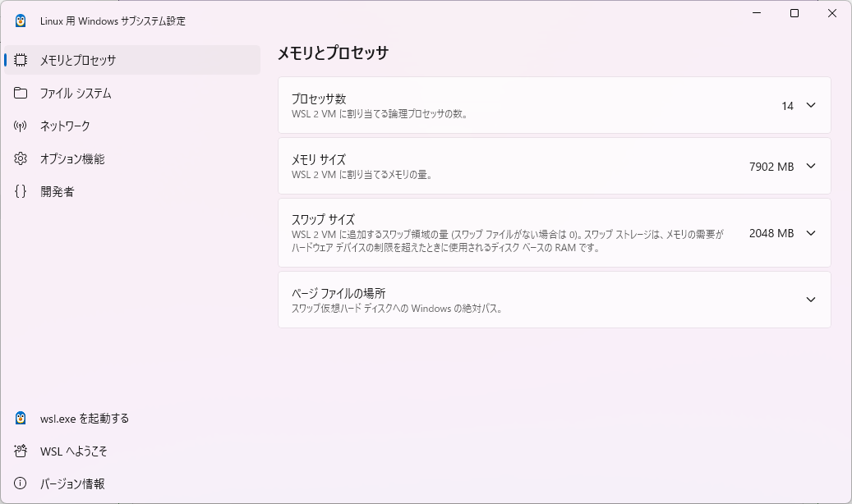Click the penguin app icon in title bar
Screen dimensions: 852x504
[21, 21]
